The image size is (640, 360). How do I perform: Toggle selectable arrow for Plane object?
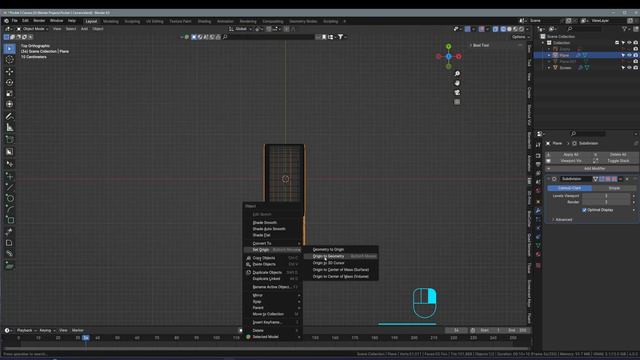(x=623, y=55)
